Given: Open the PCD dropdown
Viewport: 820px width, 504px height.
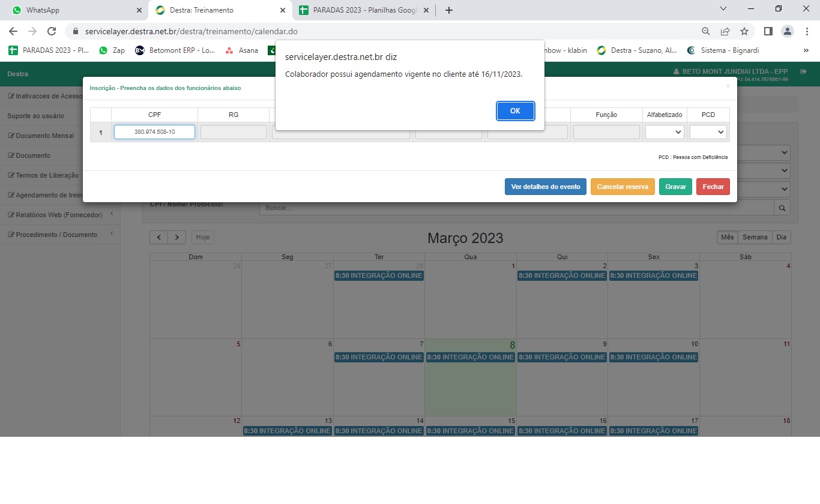Looking at the screenshot, I should point(708,132).
